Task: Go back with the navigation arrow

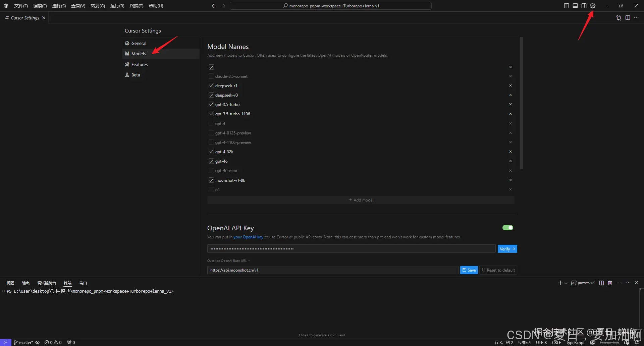Action: [214, 6]
